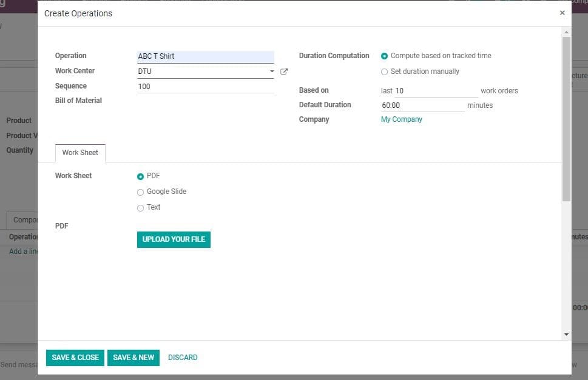Viewport: 588px width, 380px height.
Task: Switch to the Work Sheet tab
Action: 79,153
